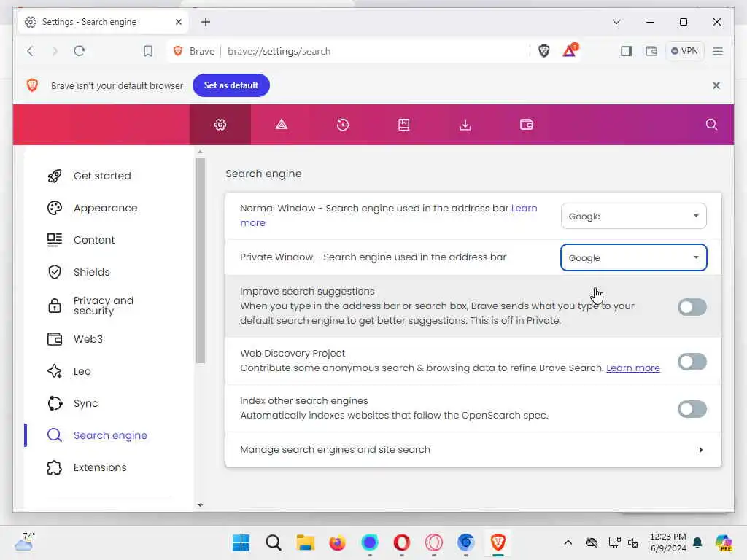Viewport: 747px width, 560px height.
Task: Open Appearance settings section
Action: pos(105,208)
